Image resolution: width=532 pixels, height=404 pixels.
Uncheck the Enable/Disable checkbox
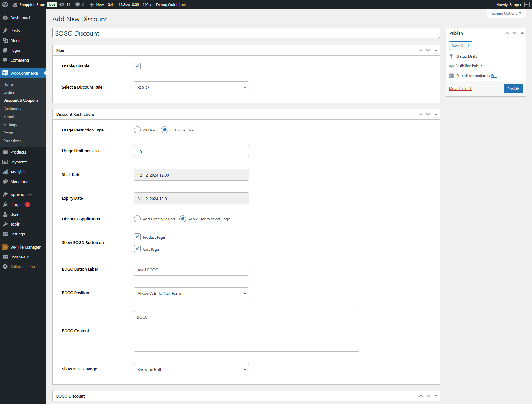tap(137, 66)
